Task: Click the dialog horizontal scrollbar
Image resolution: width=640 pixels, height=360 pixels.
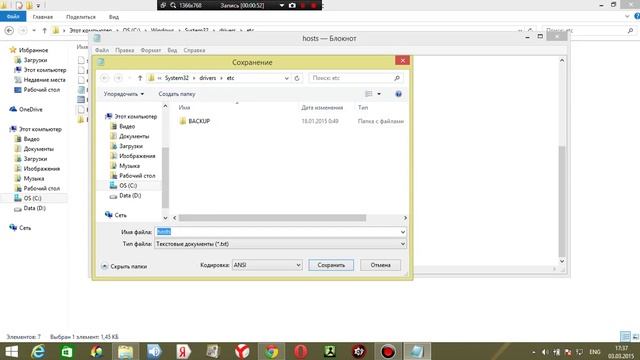Action: tap(272, 218)
